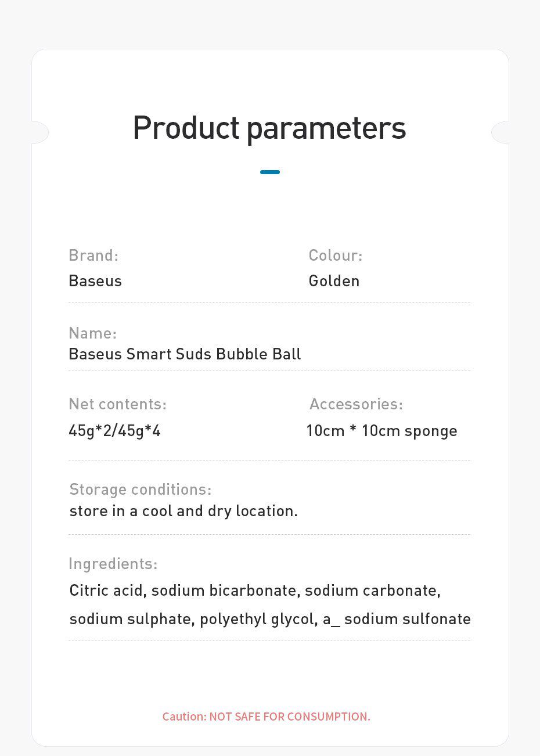Click the Product parameters heading
The image size is (540, 756).
pos(269,128)
